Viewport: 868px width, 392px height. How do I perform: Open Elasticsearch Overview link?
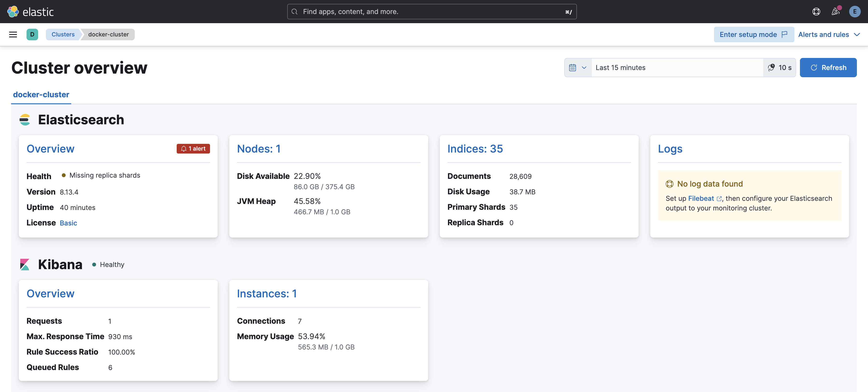tap(50, 149)
